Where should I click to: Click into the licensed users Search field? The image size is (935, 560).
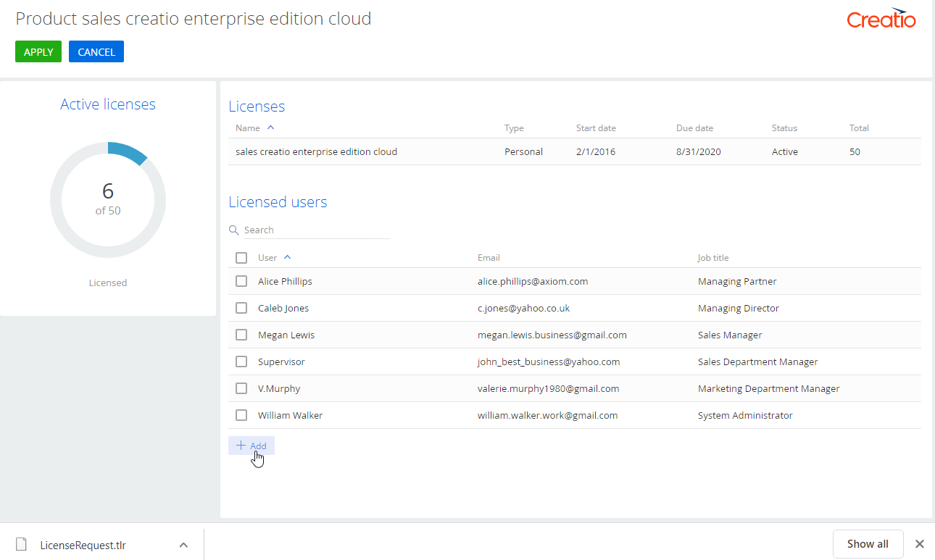tap(317, 230)
